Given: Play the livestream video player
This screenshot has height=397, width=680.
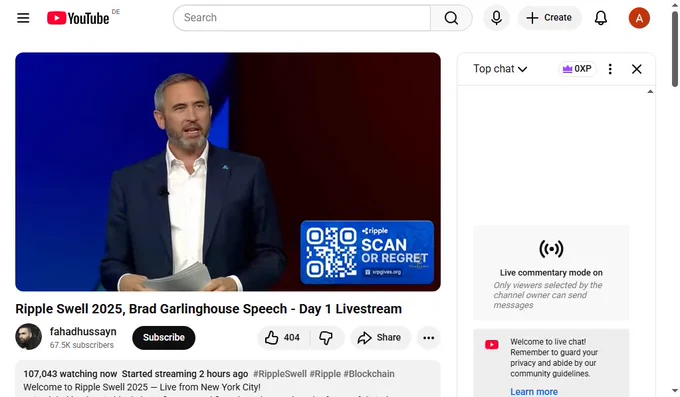Looking at the screenshot, I should click(x=228, y=172).
